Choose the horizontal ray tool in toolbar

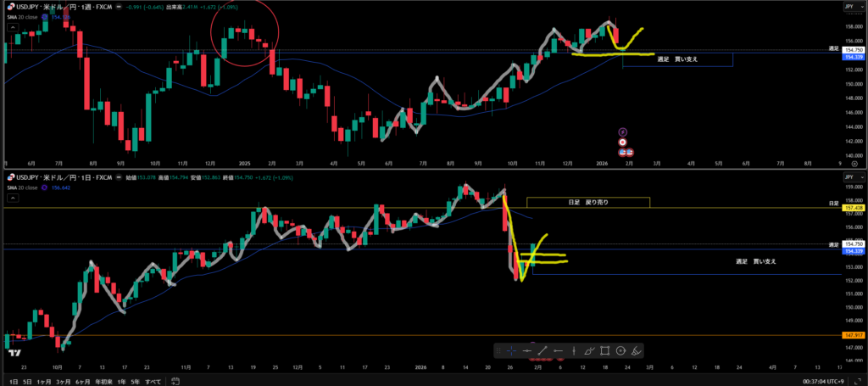click(558, 350)
